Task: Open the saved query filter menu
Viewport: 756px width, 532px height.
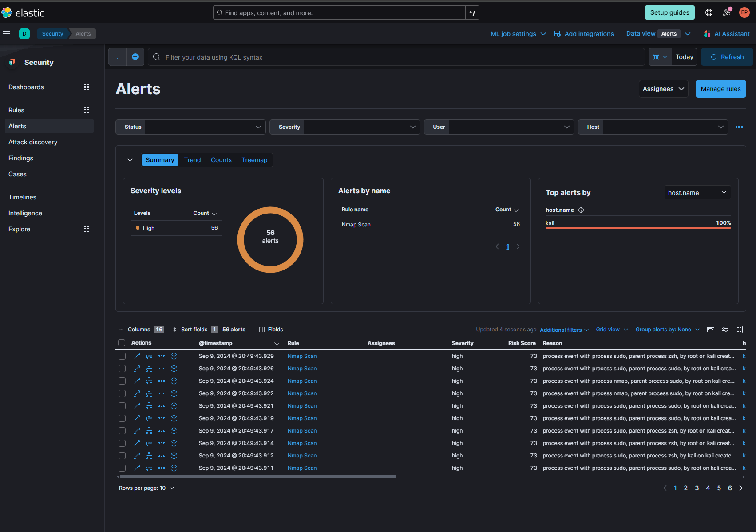Action: point(117,57)
